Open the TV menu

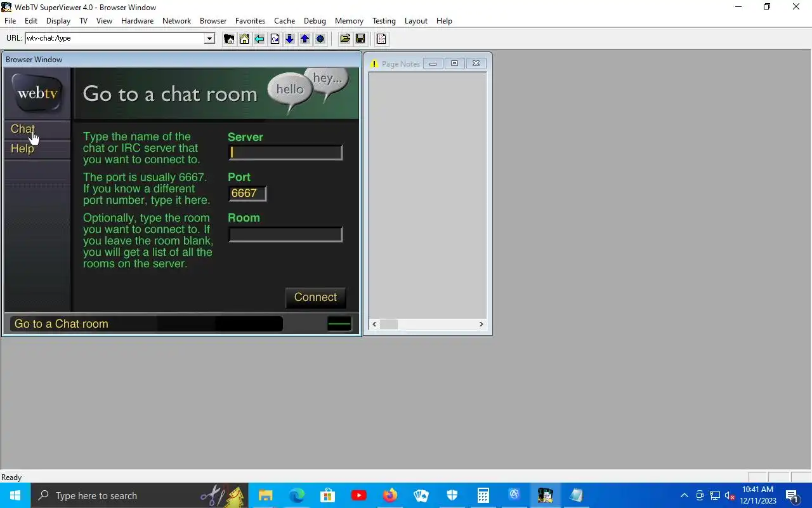coord(83,21)
